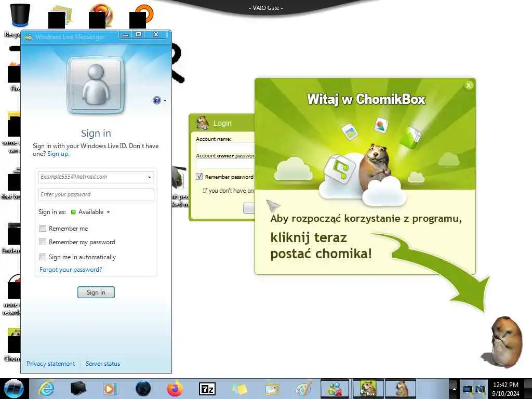The width and height of the screenshot is (532, 399).
Task: Open the Recycle Bin on the desktop
Action: 19,16
